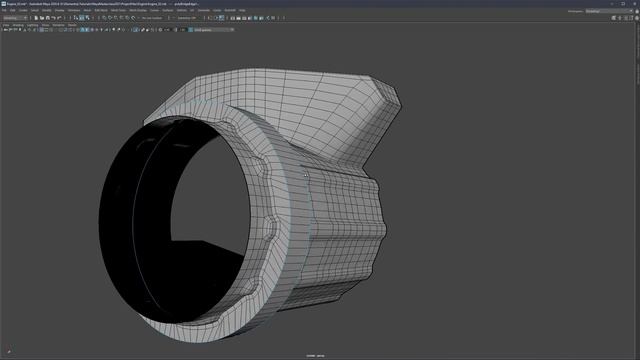This screenshot has height=360, width=640.
Task: Click the Redo icon
Action: [x=59, y=18]
